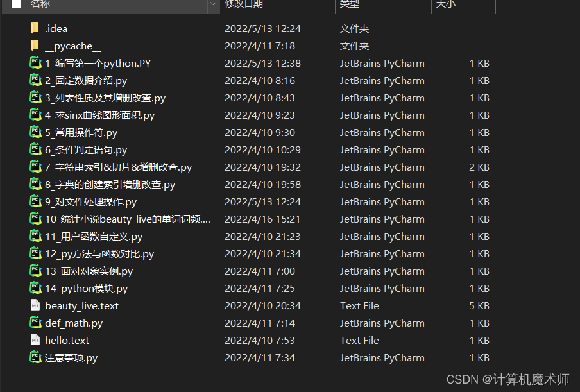Tick the select-all checkbox in header
This screenshot has width=580, height=392.
click(16, 4)
